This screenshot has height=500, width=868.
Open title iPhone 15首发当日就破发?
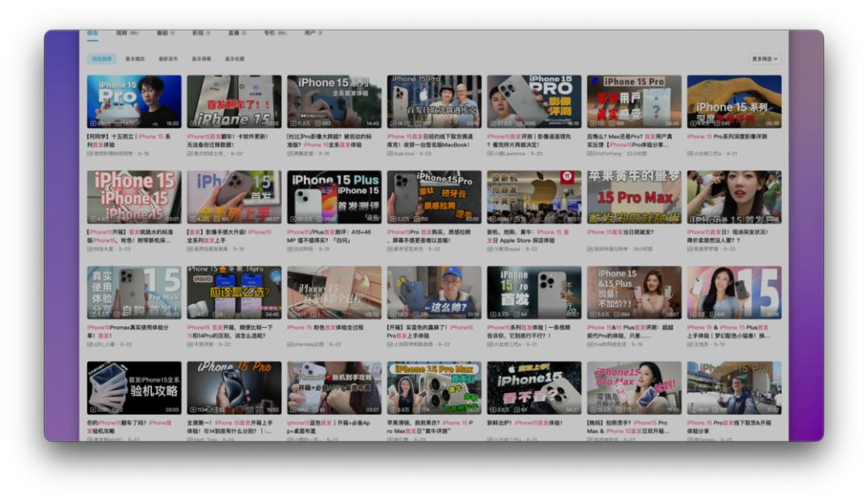[x=620, y=232]
